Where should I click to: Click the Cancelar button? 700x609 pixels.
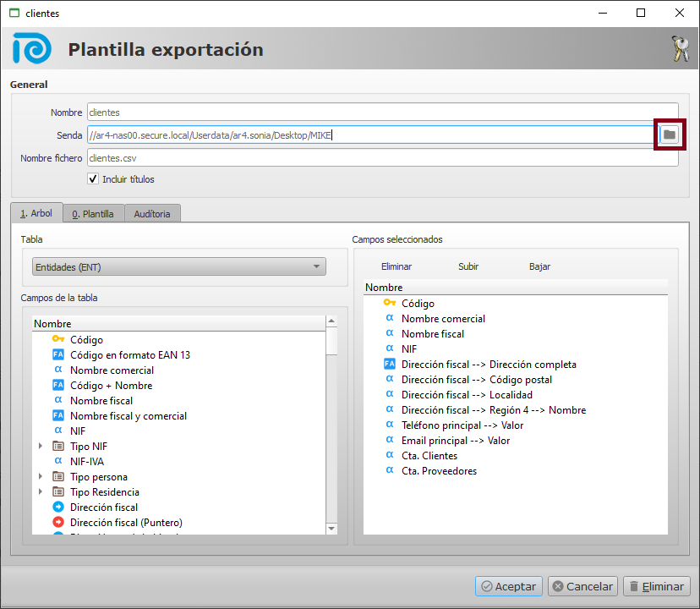[582, 586]
